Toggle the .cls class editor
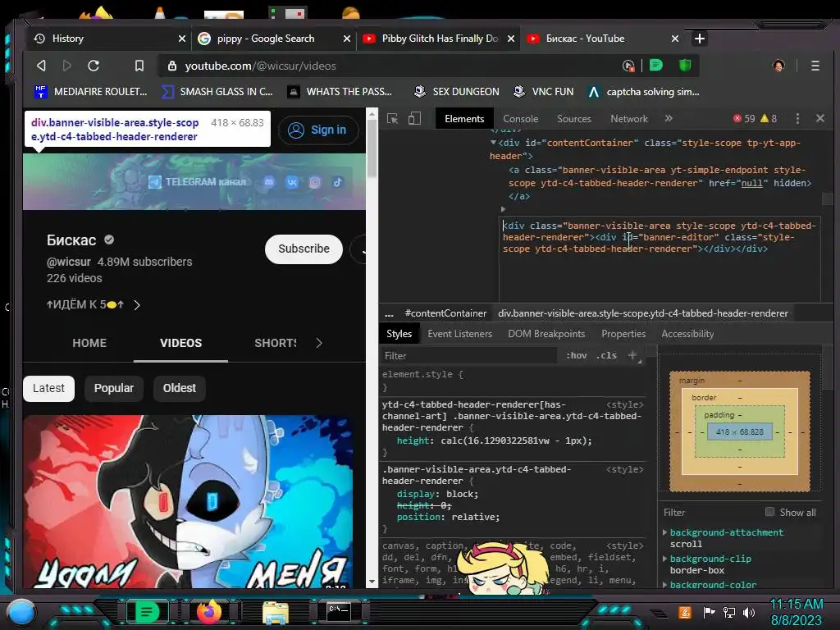The height and width of the screenshot is (630, 840). click(x=607, y=355)
